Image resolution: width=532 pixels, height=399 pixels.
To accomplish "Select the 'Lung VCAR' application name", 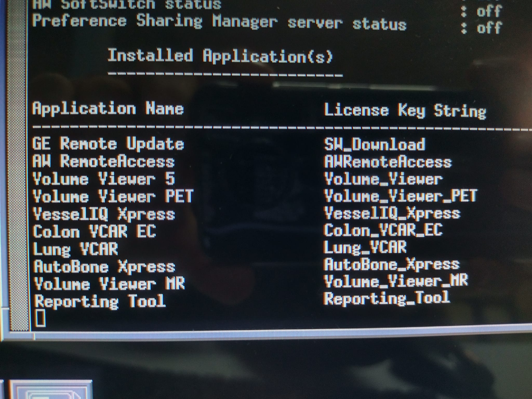I will point(75,249).
